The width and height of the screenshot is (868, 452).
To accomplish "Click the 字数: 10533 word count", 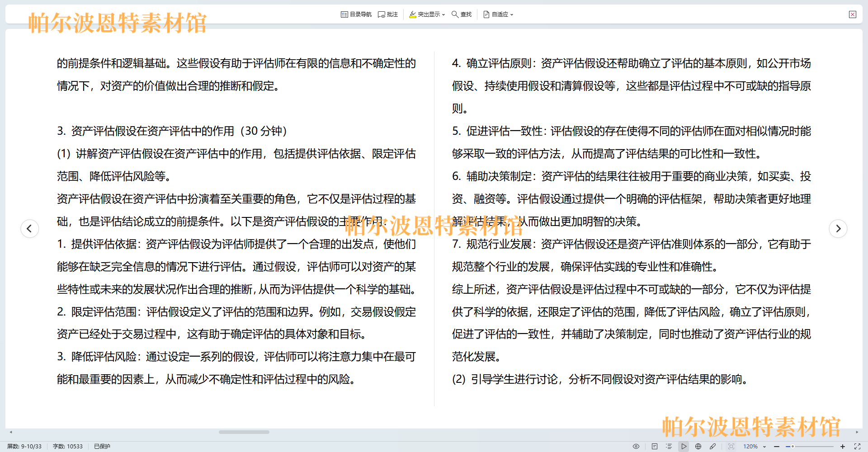I will tap(68, 446).
